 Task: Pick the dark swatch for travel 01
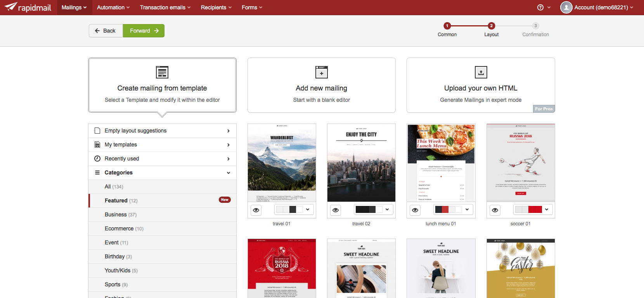293,209
